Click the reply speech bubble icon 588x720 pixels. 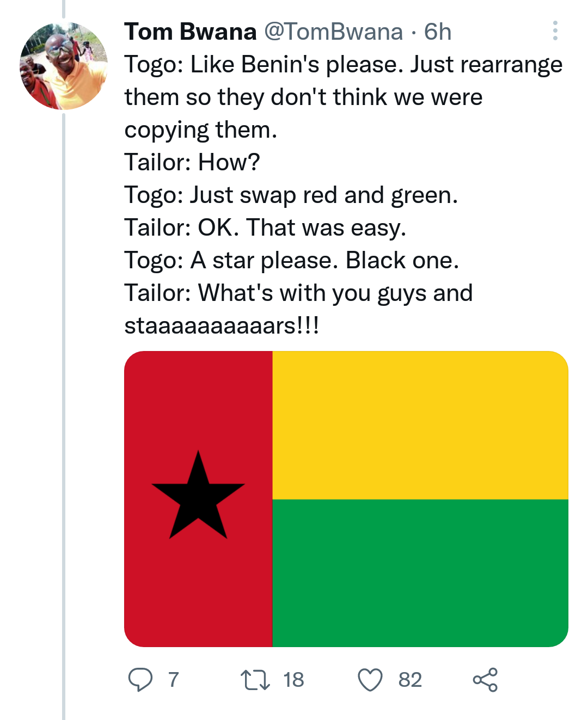140,680
